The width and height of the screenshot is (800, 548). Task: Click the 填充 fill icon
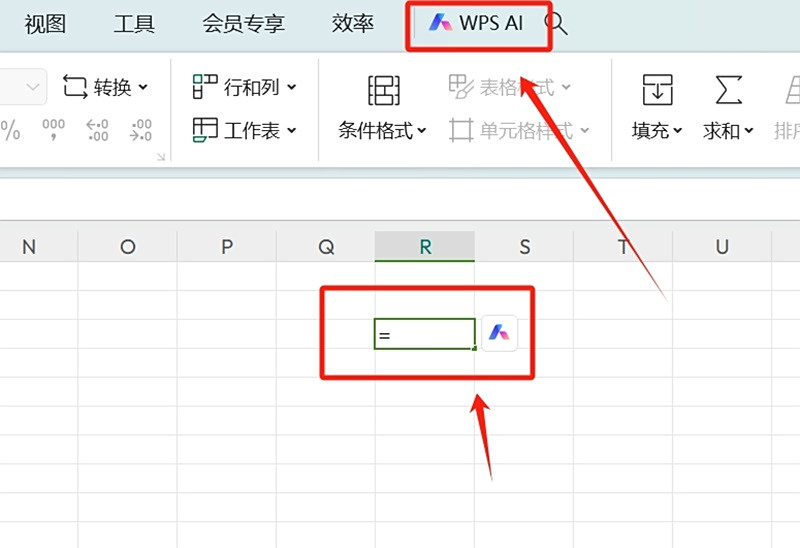657,89
